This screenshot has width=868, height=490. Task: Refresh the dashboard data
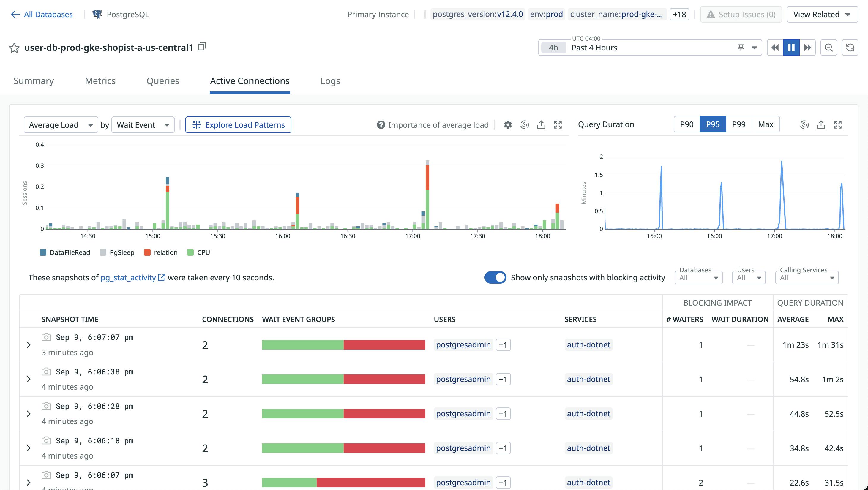pyautogui.click(x=850, y=48)
